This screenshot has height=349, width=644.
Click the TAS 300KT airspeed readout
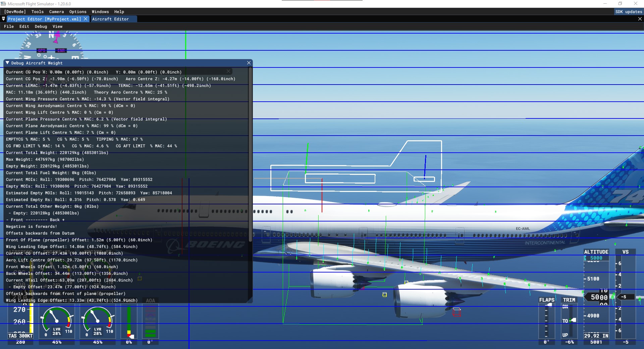pos(20,336)
